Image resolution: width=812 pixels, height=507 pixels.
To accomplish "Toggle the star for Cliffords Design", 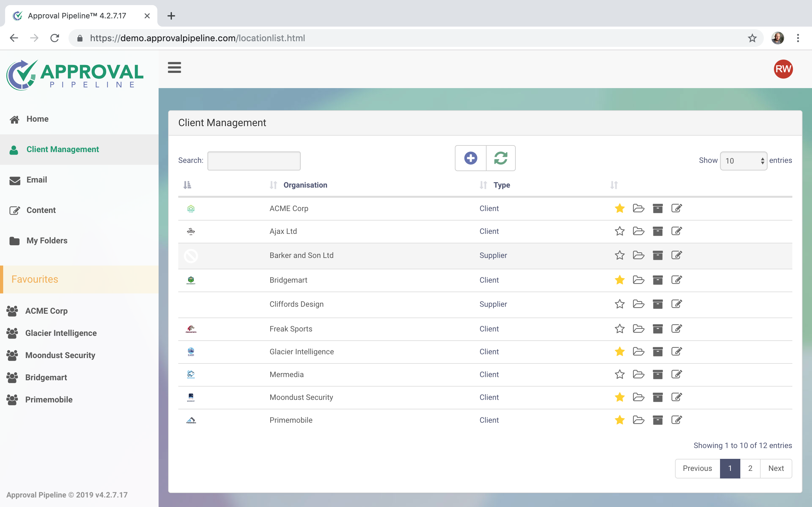I will [619, 304].
